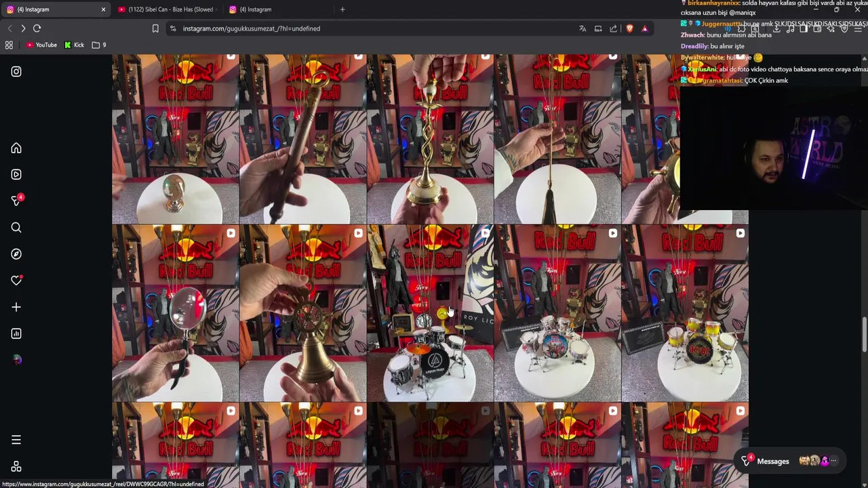The height and width of the screenshot is (488, 868).
Task: Open bookmark folder named 9
Action: [x=100, y=45]
